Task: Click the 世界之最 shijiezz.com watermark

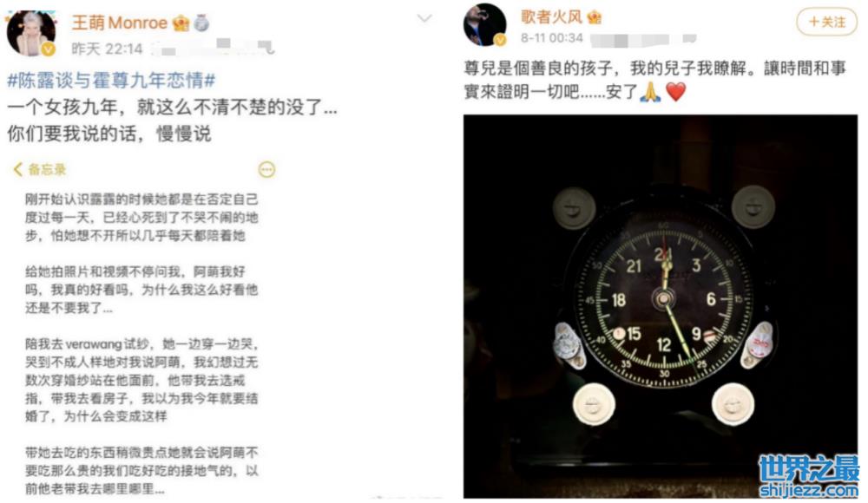Action: pos(809,476)
